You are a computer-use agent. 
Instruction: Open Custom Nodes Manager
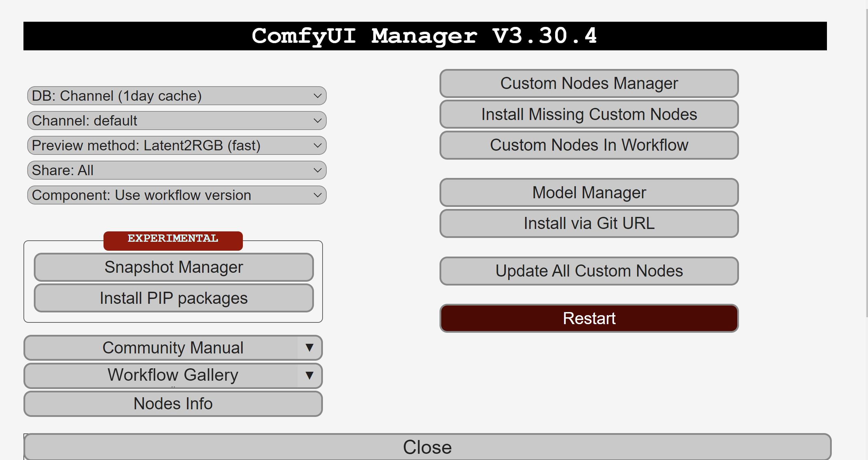click(589, 83)
